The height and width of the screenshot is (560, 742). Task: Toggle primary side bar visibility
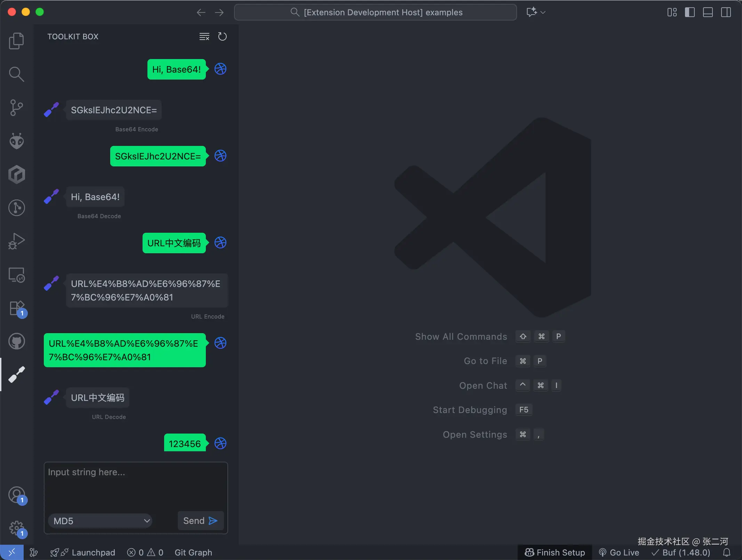point(689,13)
